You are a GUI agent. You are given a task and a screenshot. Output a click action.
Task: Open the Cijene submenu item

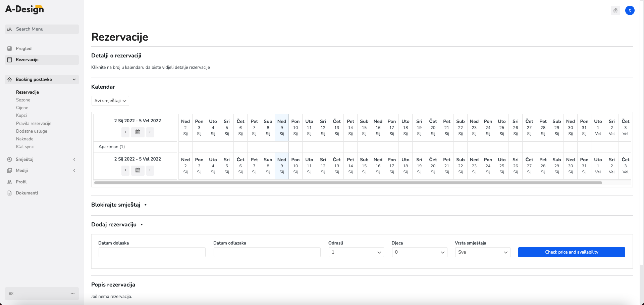[x=22, y=108]
